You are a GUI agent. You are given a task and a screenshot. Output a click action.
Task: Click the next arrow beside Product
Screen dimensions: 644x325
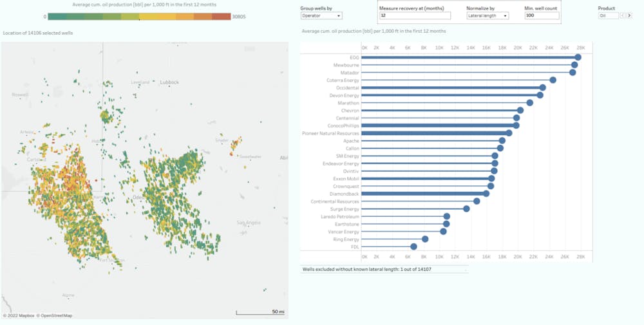[629, 15]
